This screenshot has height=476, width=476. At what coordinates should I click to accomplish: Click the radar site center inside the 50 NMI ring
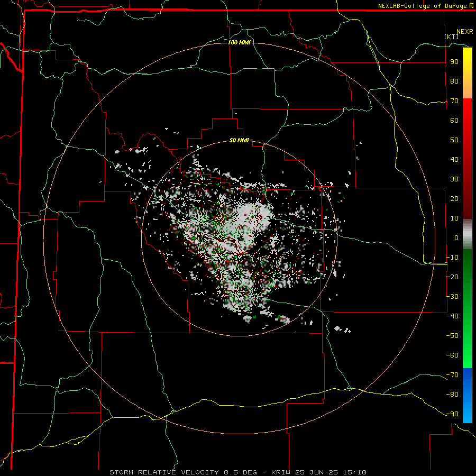click(239, 239)
